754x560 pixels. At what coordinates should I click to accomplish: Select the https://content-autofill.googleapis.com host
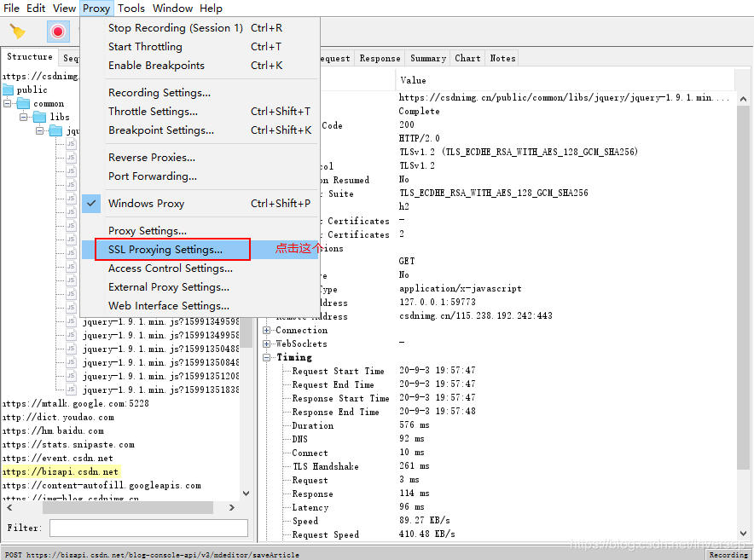102,486
